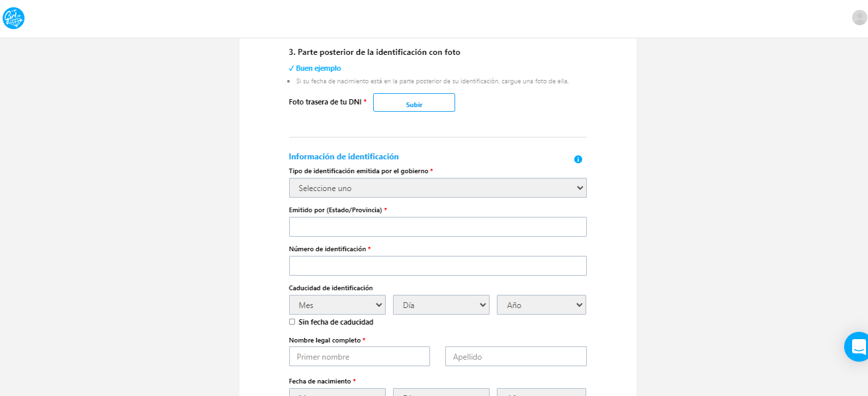Open the birth date month dropdown
Viewport: 868px width, 396px height.
337,392
